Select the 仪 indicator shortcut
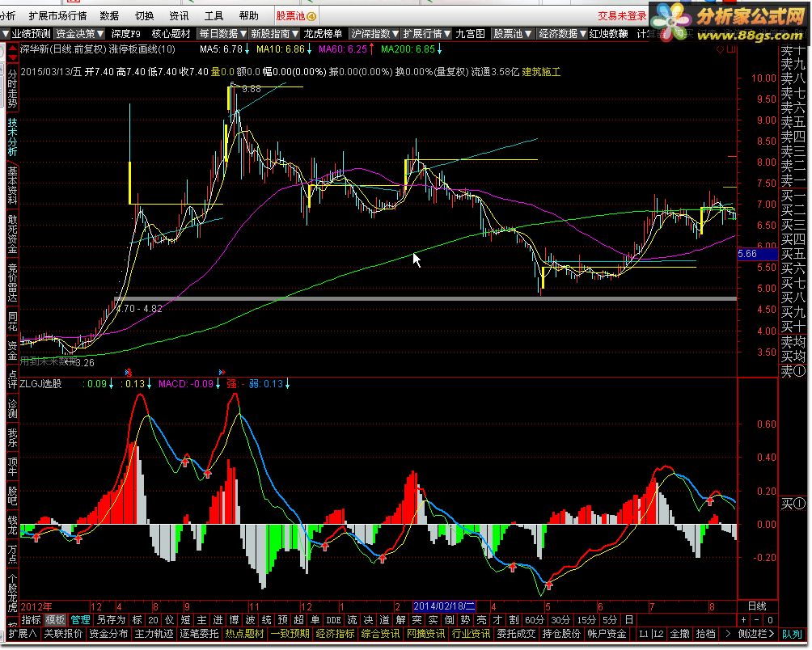 coord(169,620)
